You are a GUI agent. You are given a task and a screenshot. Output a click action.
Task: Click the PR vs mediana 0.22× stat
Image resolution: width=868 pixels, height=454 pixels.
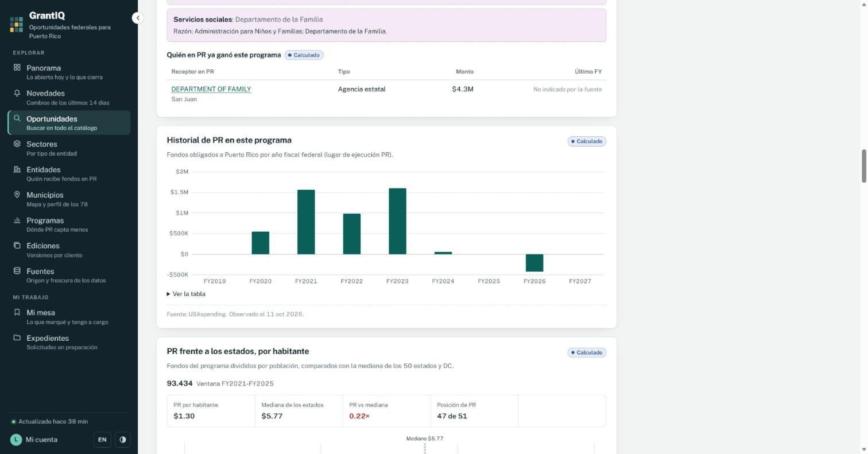tap(386, 411)
